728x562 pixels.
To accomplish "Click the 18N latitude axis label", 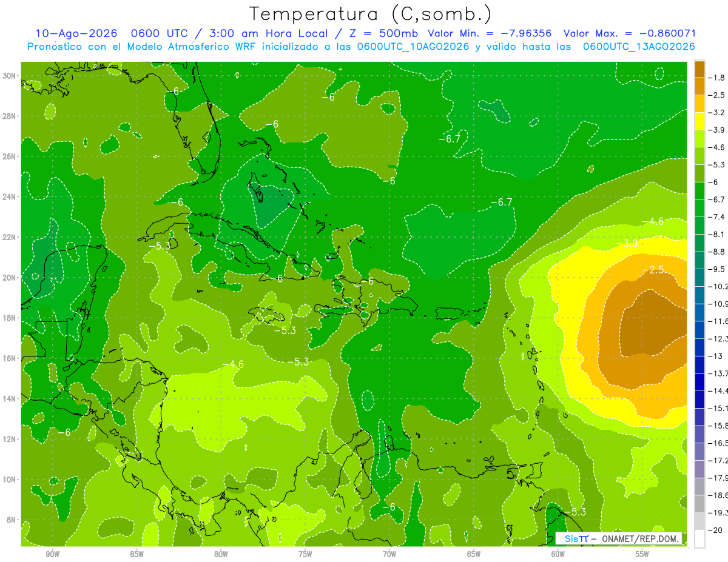I will point(8,318).
